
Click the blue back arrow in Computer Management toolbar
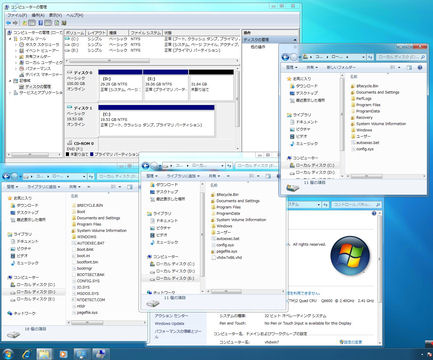tap(9, 23)
